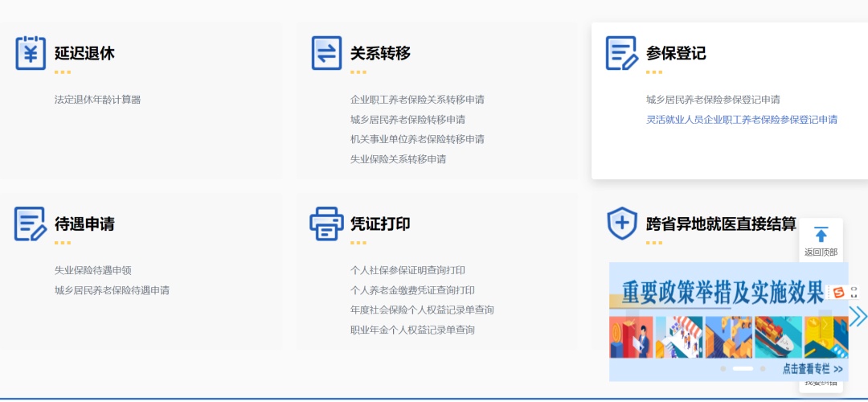Click the businessman with chart illustration
The width and height of the screenshot is (868, 402).
(x=631, y=337)
